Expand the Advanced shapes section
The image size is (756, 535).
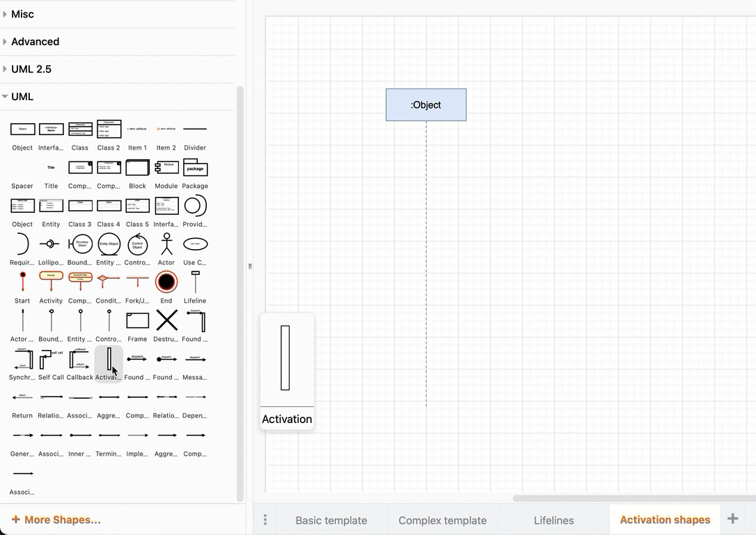click(35, 41)
